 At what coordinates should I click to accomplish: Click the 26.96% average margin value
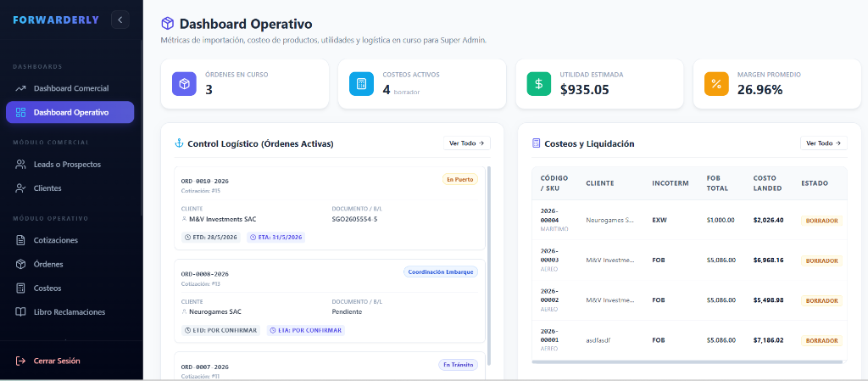(760, 90)
